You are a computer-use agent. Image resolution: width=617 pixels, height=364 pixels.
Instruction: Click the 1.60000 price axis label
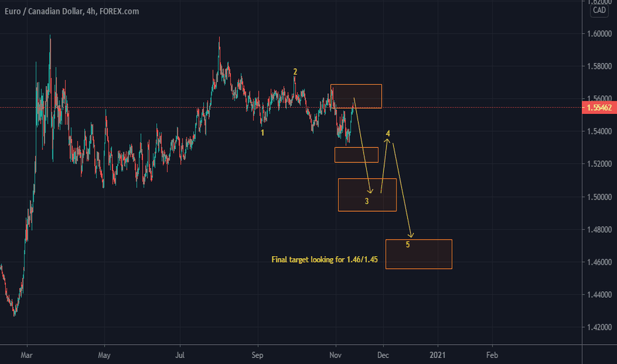[599, 34]
